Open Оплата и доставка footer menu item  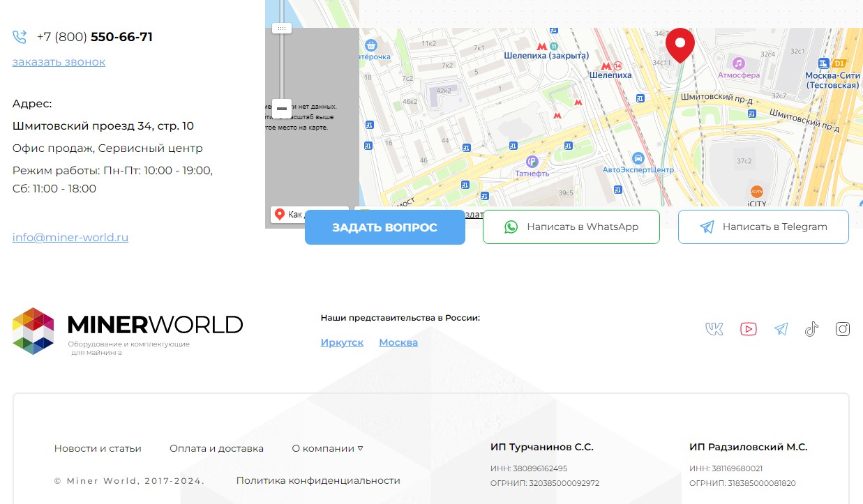tap(216, 448)
